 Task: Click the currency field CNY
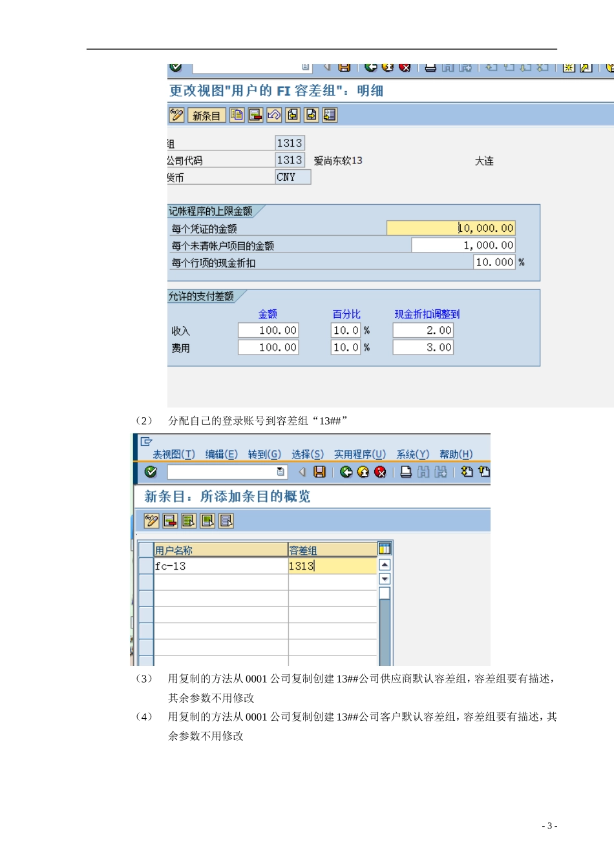click(293, 177)
